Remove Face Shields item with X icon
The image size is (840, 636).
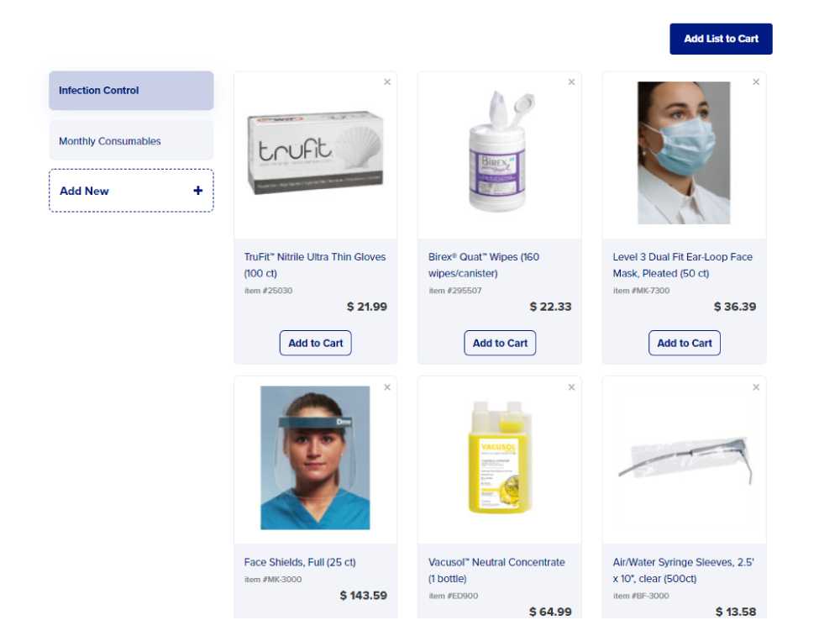(386, 386)
